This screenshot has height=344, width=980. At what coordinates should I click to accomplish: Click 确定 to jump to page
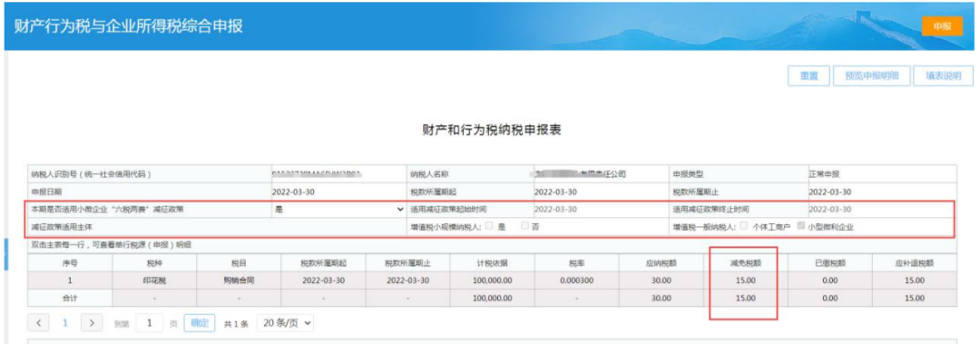[x=200, y=323]
